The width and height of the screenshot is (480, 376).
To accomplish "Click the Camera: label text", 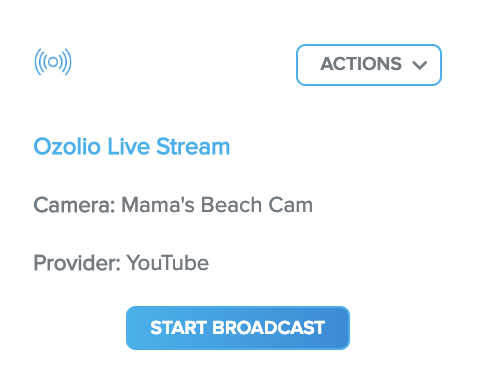I will click(74, 205).
